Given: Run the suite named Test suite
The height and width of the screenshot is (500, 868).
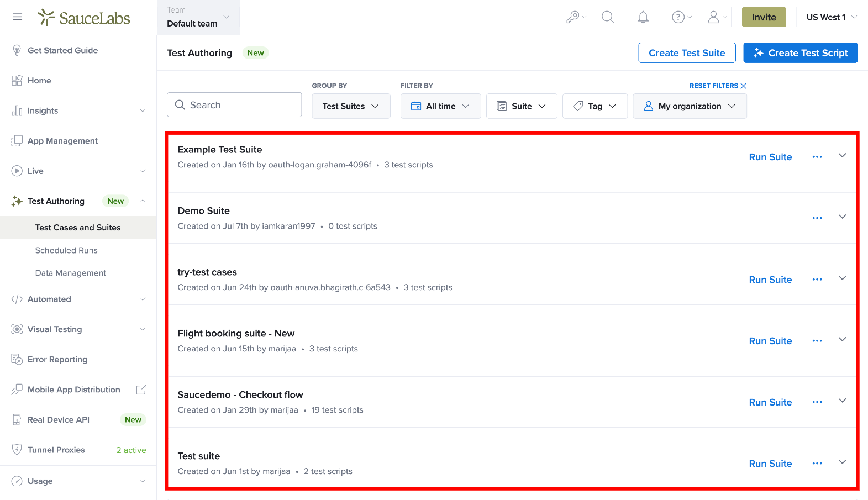Looking at the screenshot, I should click(x=770, y=464).
